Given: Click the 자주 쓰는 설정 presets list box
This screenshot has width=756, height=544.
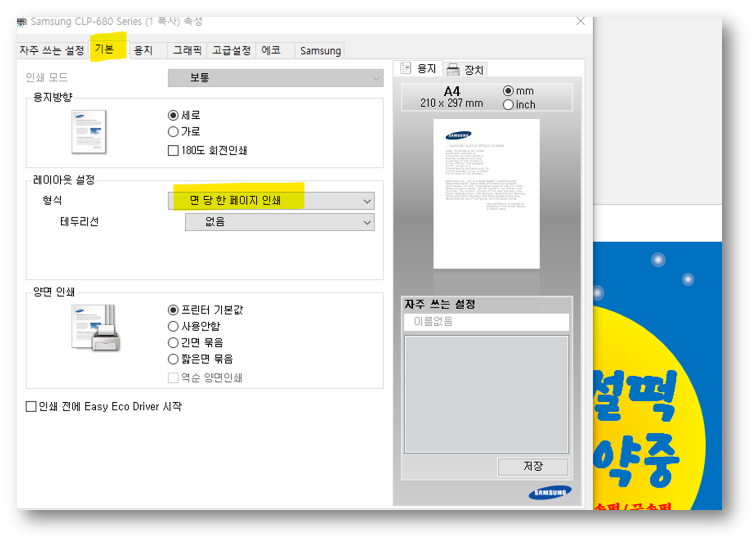Looking at the screenshot, I should (487, 394).
